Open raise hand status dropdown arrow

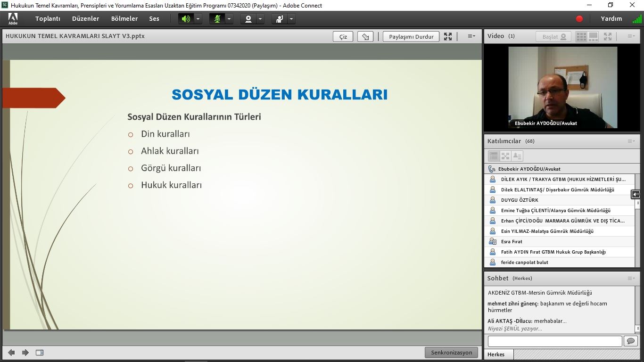(291, 19)
